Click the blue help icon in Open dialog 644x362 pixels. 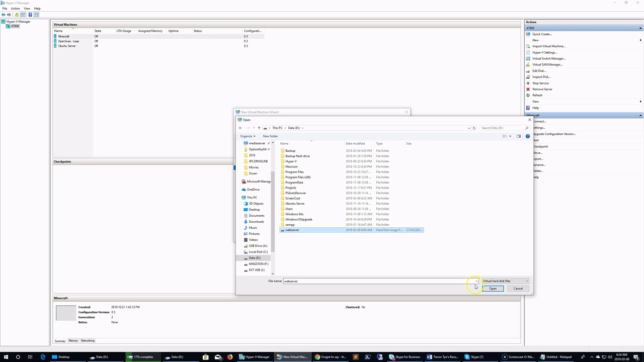point(528,136)
